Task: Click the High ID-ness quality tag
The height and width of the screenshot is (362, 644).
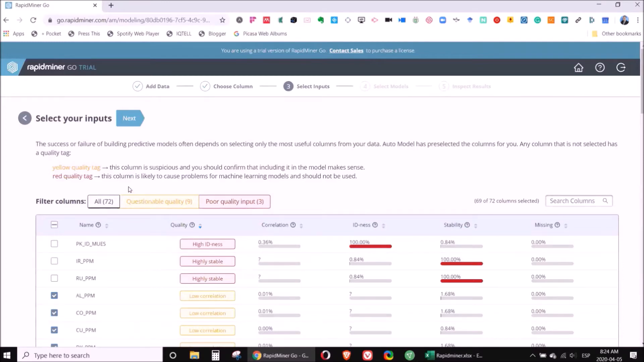Action: coord(207,244)
